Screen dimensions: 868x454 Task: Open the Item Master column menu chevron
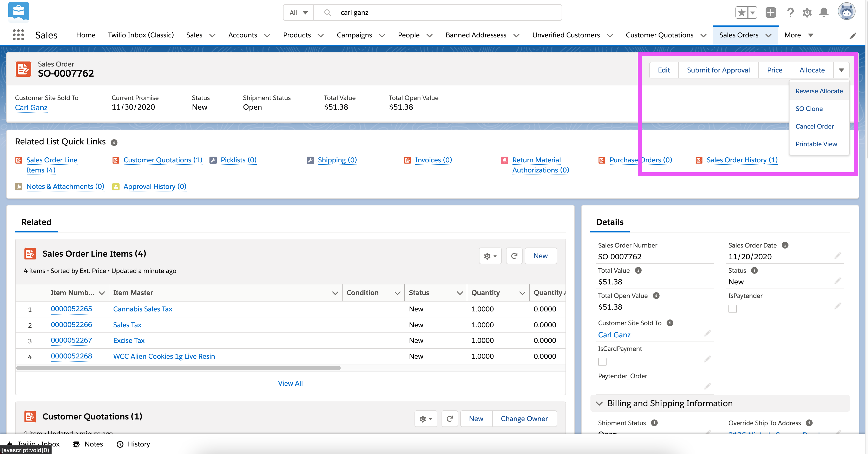335,293
